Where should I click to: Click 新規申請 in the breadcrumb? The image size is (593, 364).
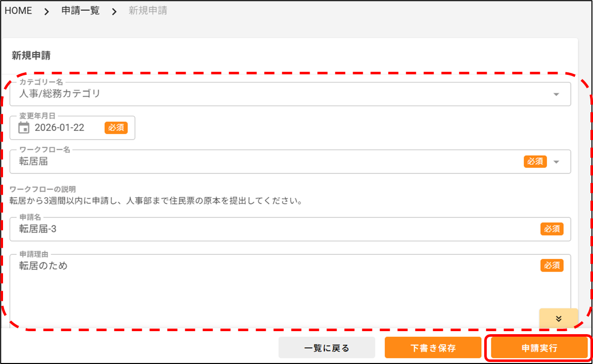(x=148, y=11)
